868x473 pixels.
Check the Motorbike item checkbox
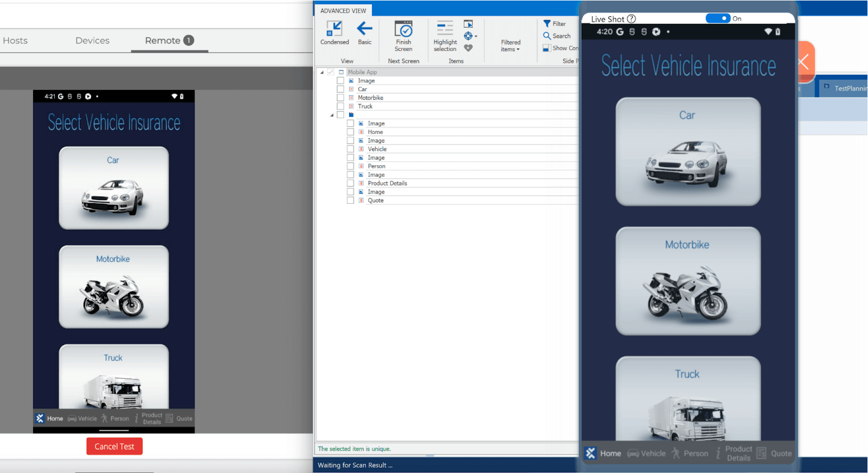(340, 98)
